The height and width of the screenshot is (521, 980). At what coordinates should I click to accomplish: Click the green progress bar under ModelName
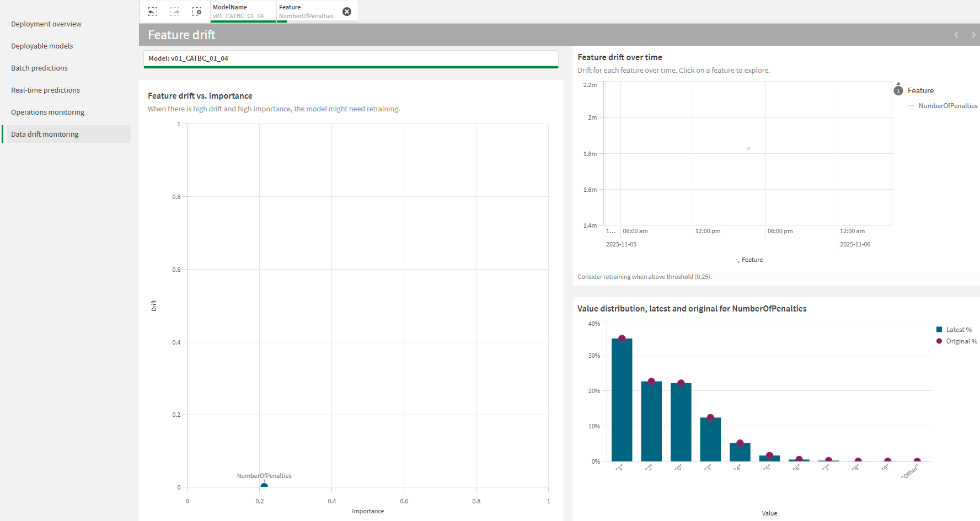pyautogui.click(x=243, y=20)
